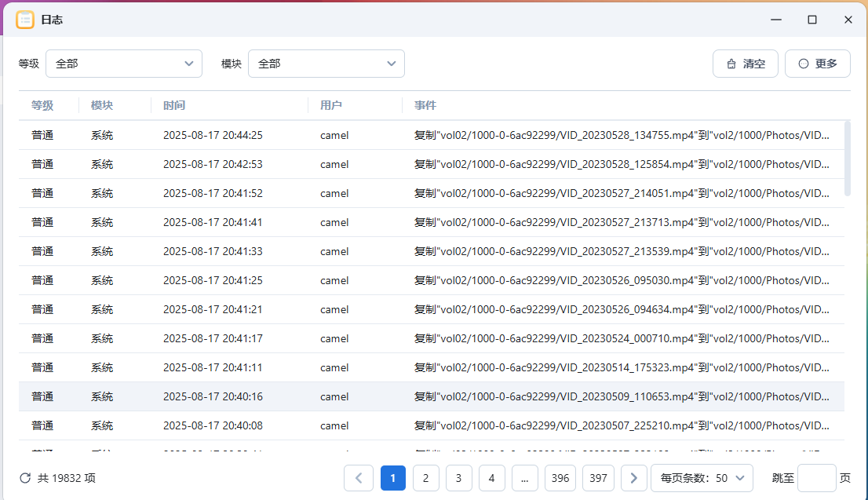Click the 事件 column header
Image resolution: width=868 pixels, height=500 pixels.
tap(425, 105)
